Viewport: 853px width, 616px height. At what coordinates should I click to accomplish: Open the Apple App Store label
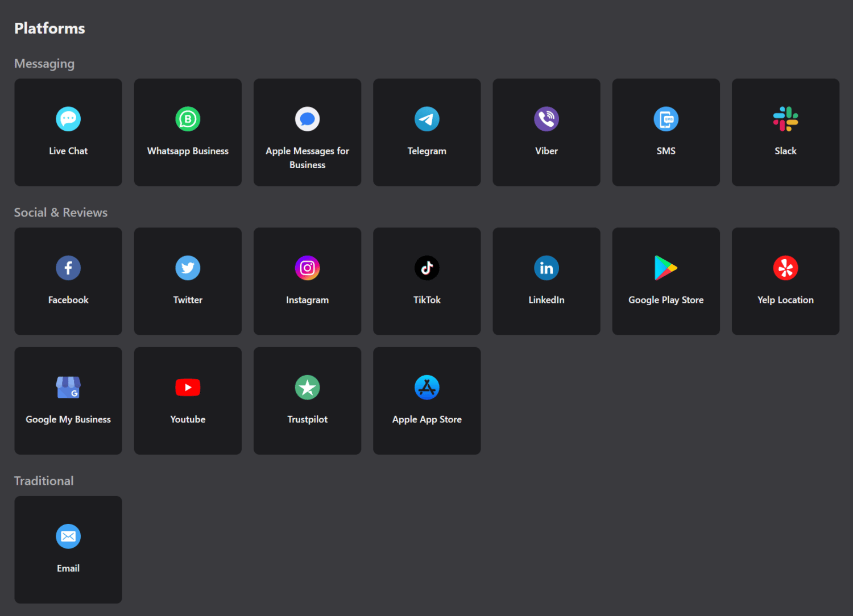[x=426, y=419]
